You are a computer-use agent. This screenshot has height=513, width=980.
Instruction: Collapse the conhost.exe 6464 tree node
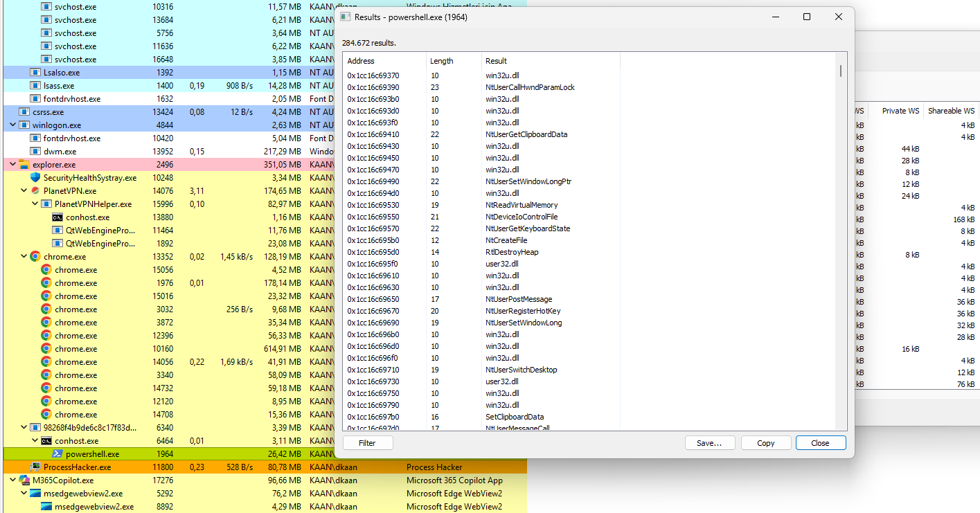[x=35, y=441]
